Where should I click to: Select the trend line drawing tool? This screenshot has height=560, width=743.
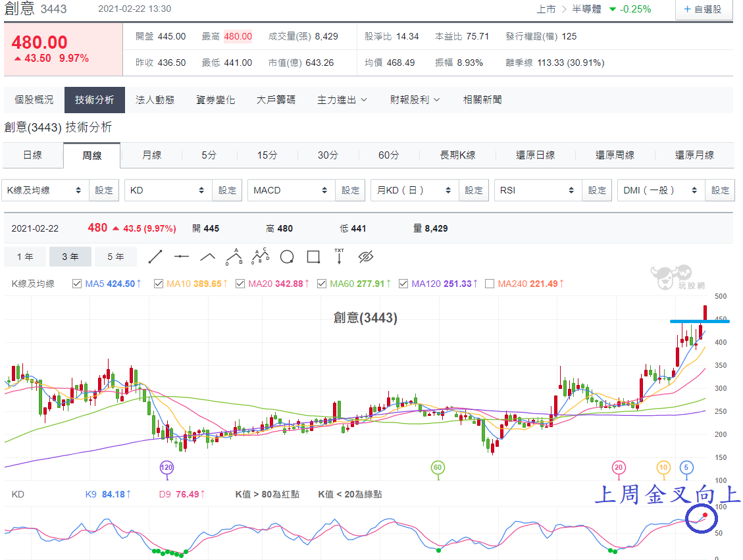click(155, 257)
